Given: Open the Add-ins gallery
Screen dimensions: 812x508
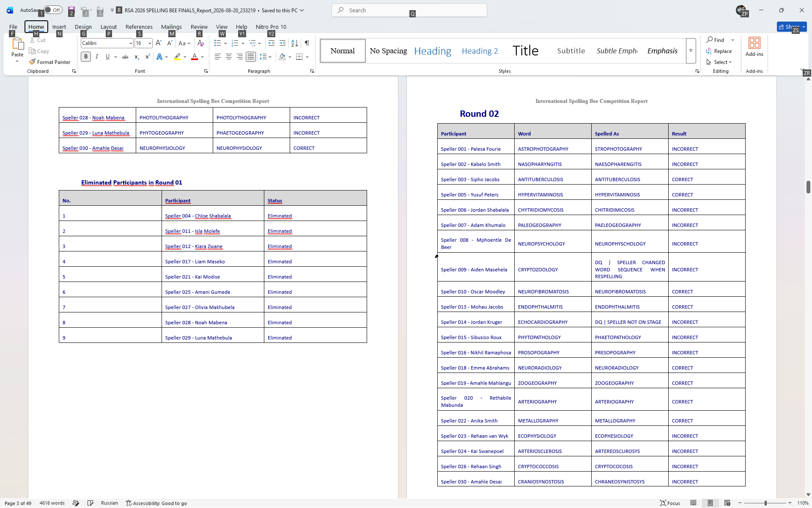Looking at the screenshot, I should (754, 47).
